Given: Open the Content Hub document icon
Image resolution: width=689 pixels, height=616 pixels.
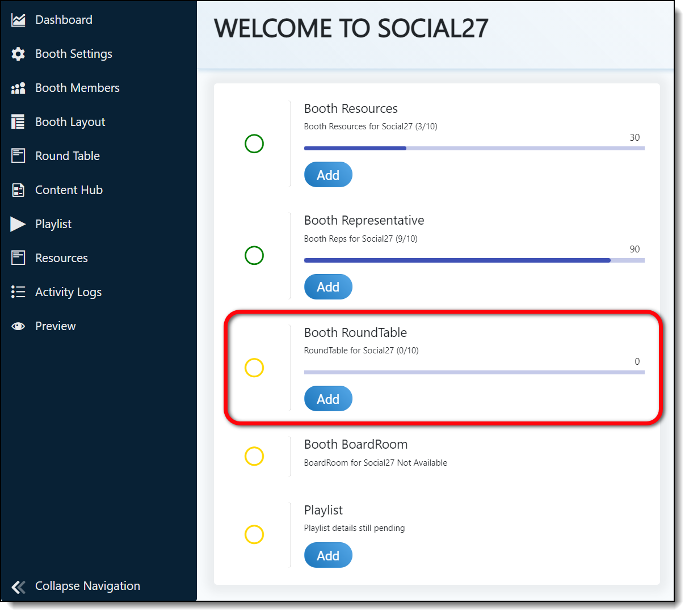Looking at the screenshot, I should [x=18, y=190].
